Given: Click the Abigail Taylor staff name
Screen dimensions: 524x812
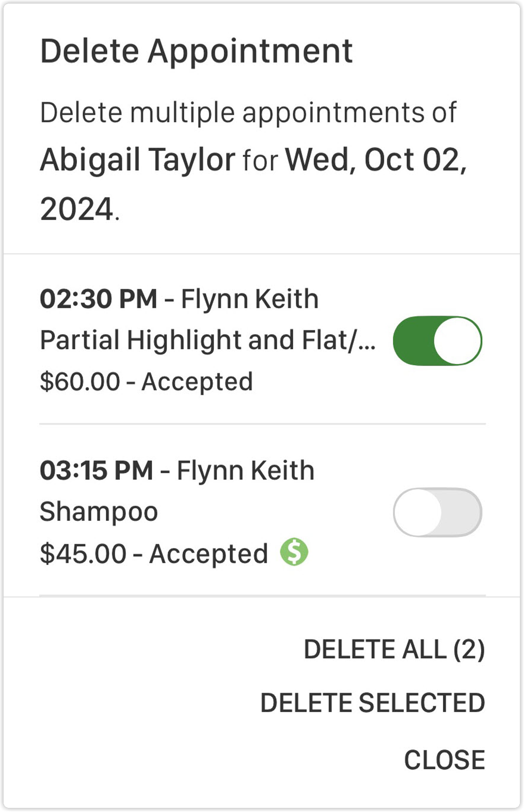Looking at the screenshot, I should point(138,160).
